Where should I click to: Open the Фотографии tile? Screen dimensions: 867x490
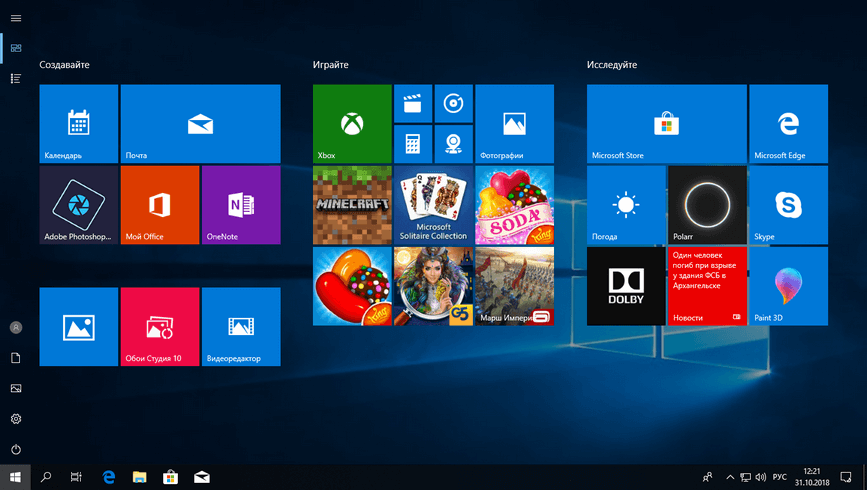pyautogui.click(x=514, y=123)
